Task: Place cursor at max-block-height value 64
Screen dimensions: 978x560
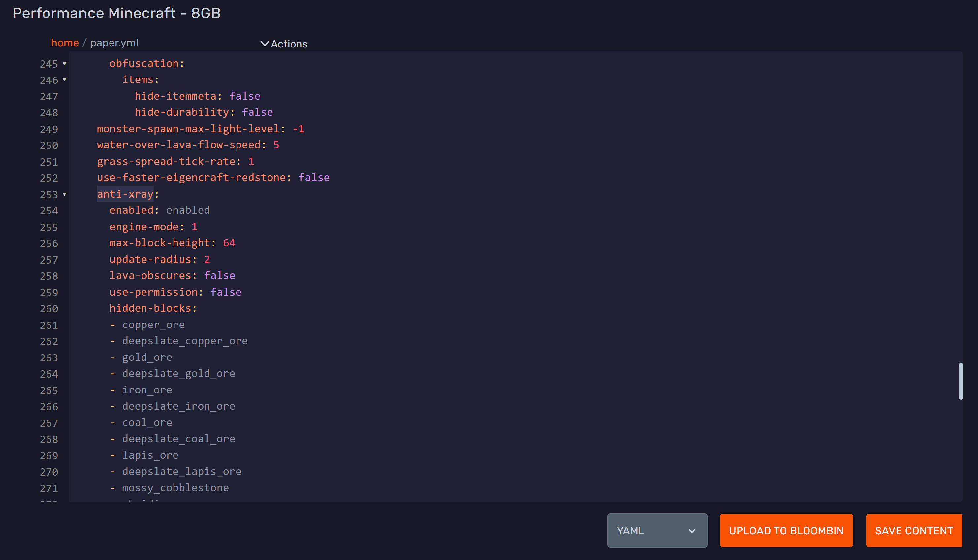Action: pyautogui.click(x=229, y=243)
